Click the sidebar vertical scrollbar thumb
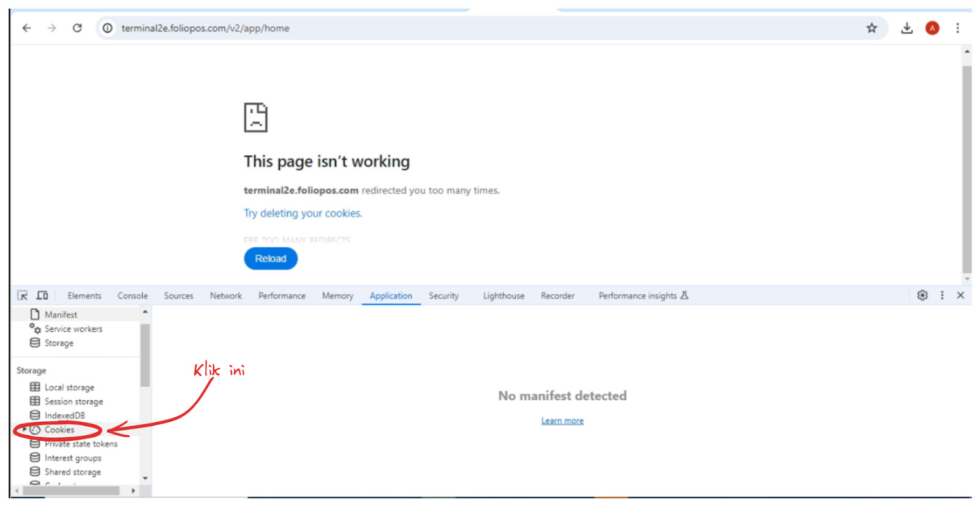Screen dimensions: 980x507 pos(145,356)
